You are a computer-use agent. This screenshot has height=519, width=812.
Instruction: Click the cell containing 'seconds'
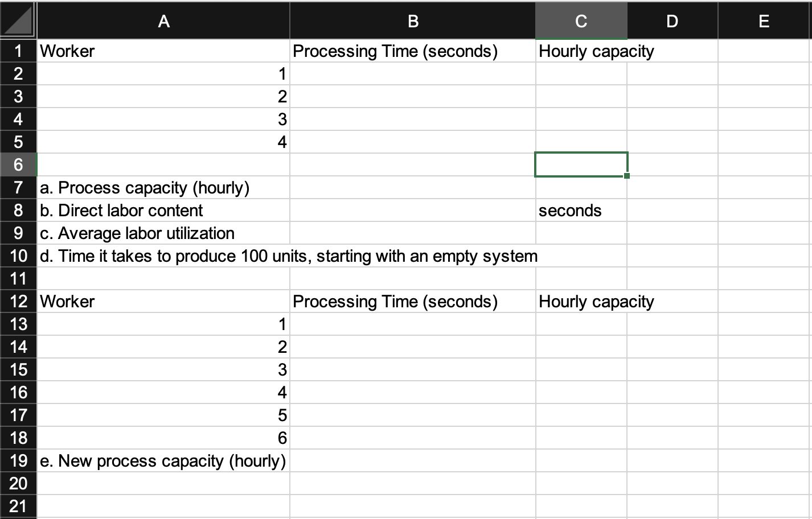coord(580,210)
